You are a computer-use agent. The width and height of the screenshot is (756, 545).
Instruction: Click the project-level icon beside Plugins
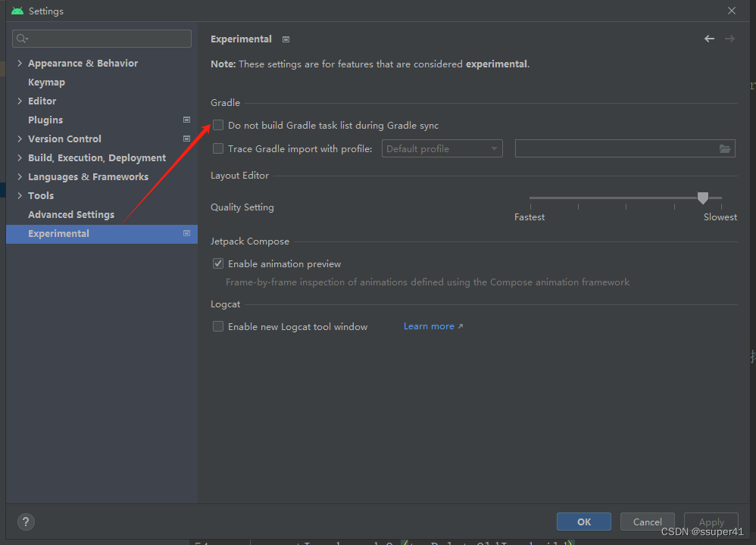186,120
